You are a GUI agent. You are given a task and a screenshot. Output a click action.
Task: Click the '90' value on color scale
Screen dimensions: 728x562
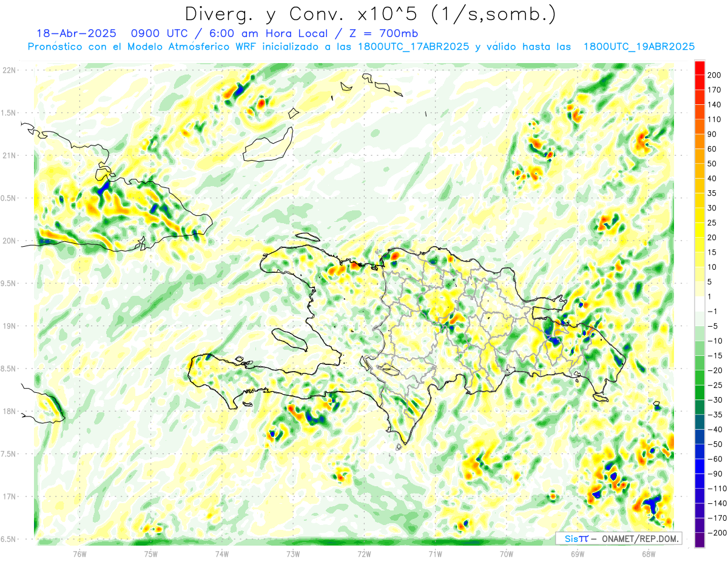pos(712,135)
